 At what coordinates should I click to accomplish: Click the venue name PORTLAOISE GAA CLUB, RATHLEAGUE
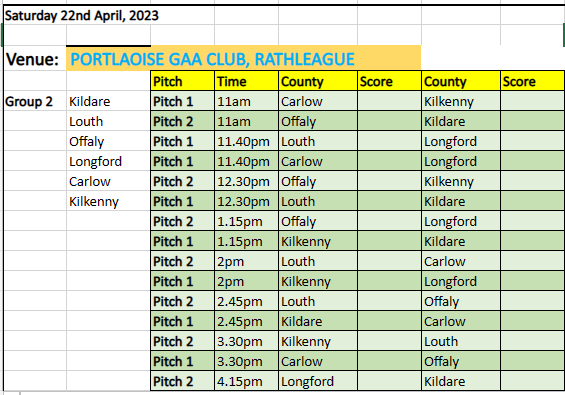(x=213, y=59)
